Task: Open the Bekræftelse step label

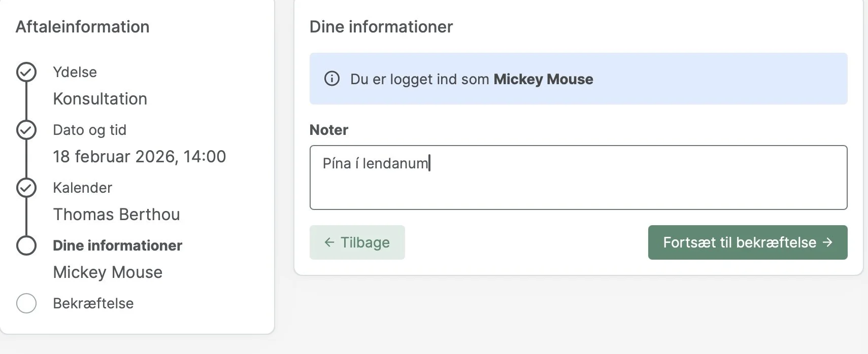Action: [x=93, y=303]
